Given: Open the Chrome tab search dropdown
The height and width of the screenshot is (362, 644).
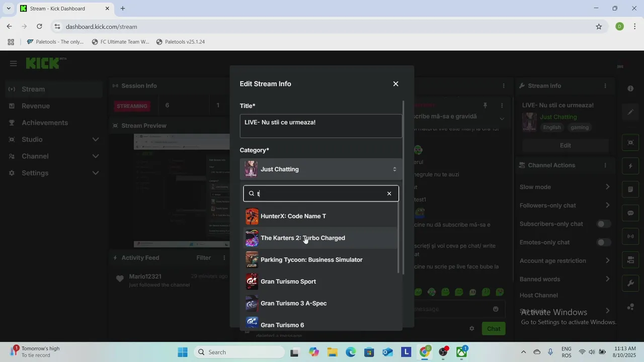Looking at the screenshot, I should [9, 9].
